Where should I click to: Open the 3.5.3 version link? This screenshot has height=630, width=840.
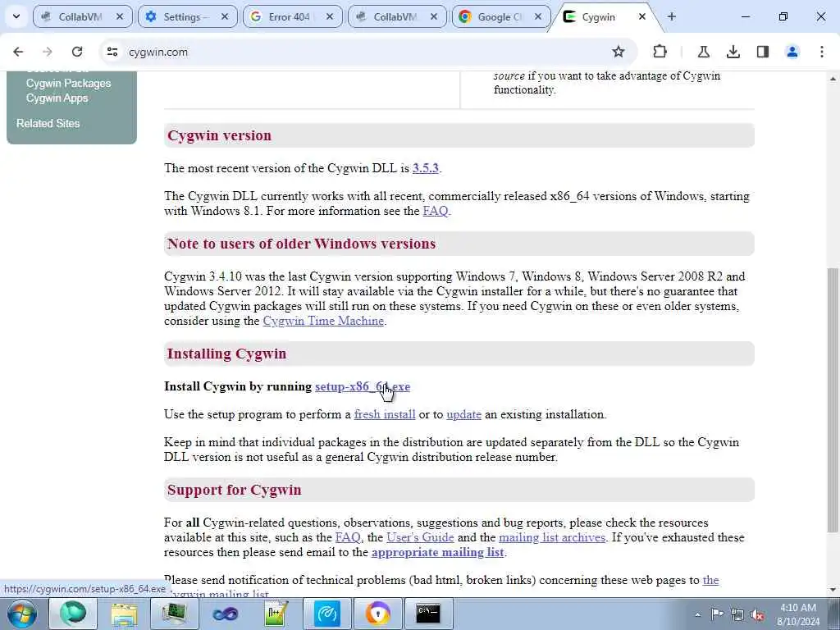426,168
